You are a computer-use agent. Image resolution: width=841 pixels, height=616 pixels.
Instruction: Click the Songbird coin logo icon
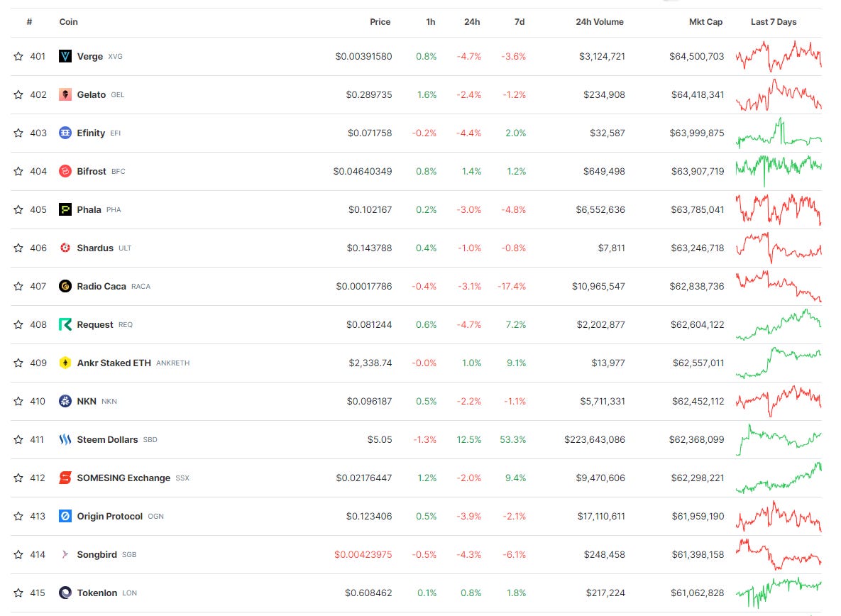(x=65, y=554)
